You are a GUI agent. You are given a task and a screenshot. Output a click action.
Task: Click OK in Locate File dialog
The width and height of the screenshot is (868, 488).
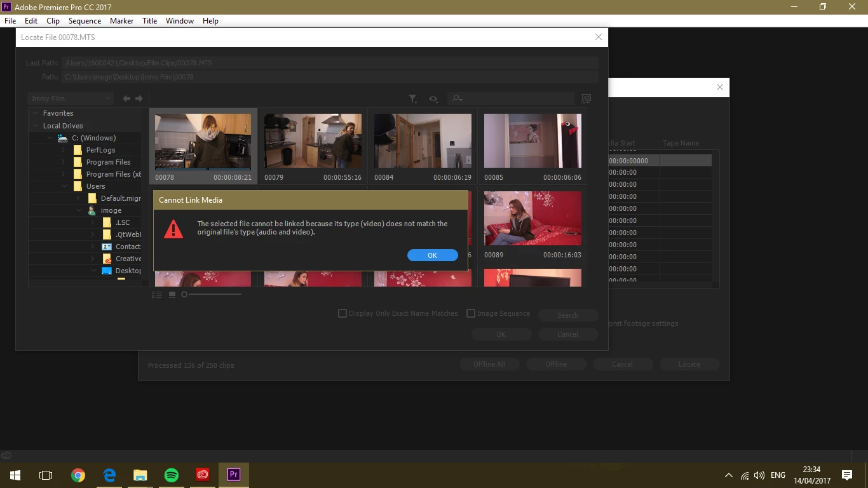coord(501,334)
